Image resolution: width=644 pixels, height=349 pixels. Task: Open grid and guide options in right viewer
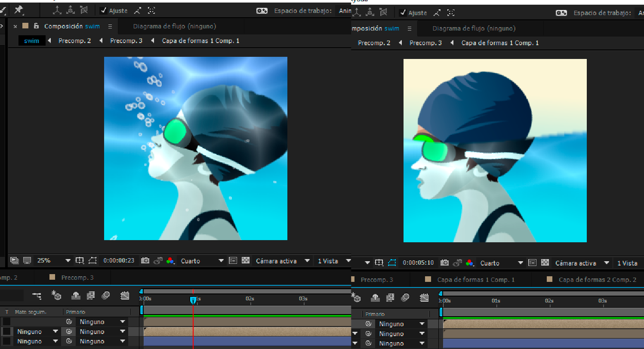click(379, 263)
